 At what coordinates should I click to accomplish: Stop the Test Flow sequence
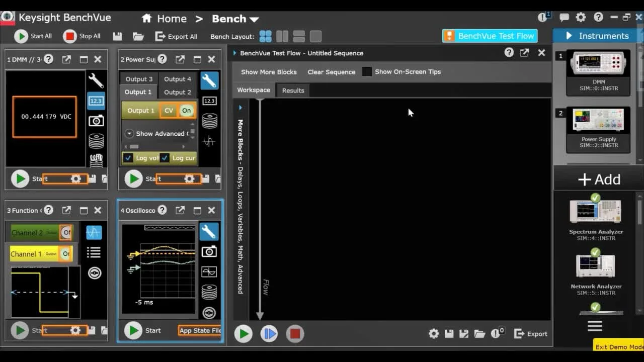[x=295, y=333]
